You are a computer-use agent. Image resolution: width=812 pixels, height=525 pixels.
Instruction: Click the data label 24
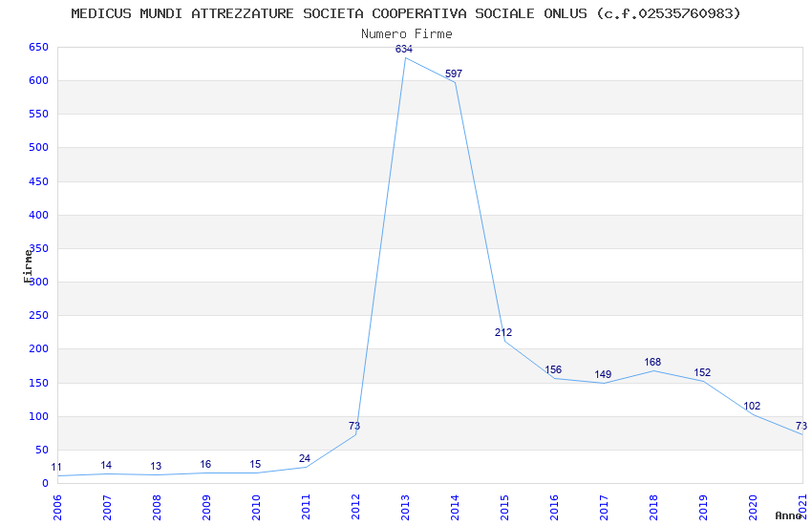click(305, 458)
